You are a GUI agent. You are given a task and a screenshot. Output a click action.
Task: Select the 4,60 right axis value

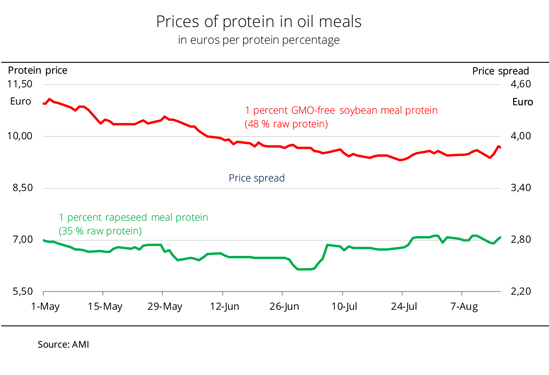coord(521,84)
